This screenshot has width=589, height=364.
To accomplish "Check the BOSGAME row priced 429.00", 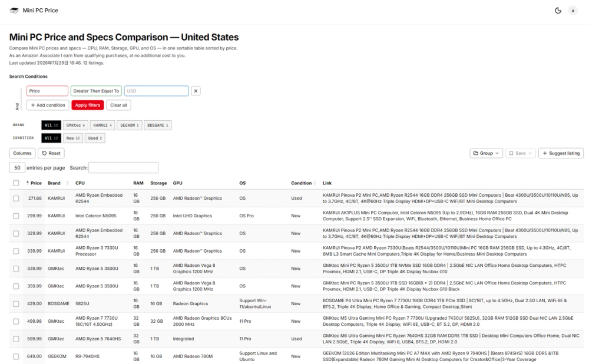I will point(16,304).
